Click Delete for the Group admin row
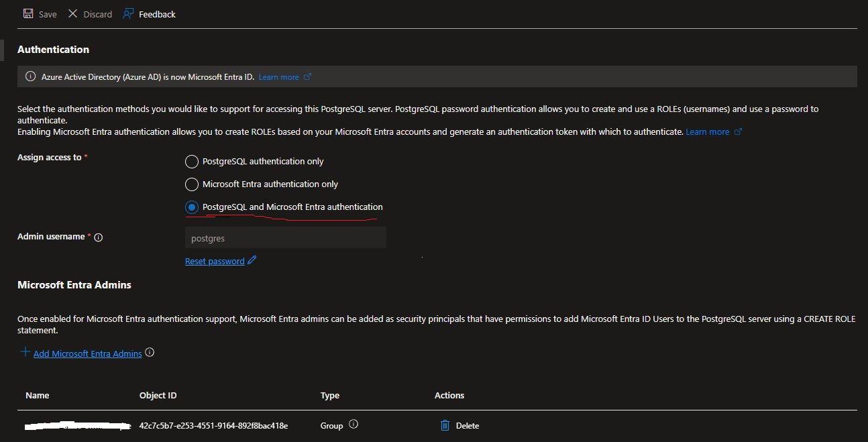Screen dimensions: 868x442 point(468,425)
